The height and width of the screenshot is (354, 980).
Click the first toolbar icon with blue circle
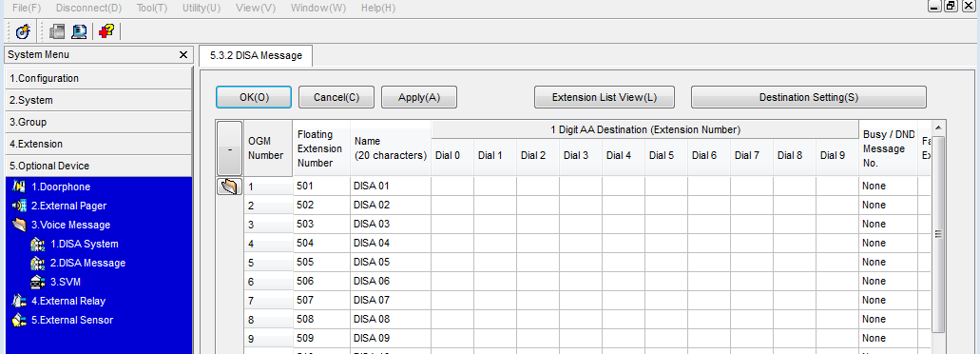click(x=23, y=31)
